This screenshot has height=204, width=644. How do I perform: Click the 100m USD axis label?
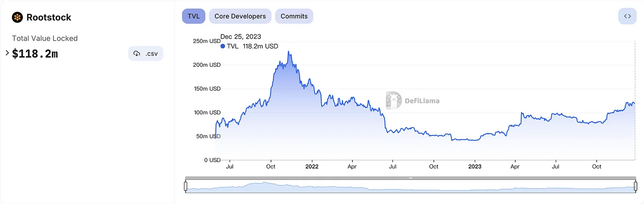click(207, 112)
